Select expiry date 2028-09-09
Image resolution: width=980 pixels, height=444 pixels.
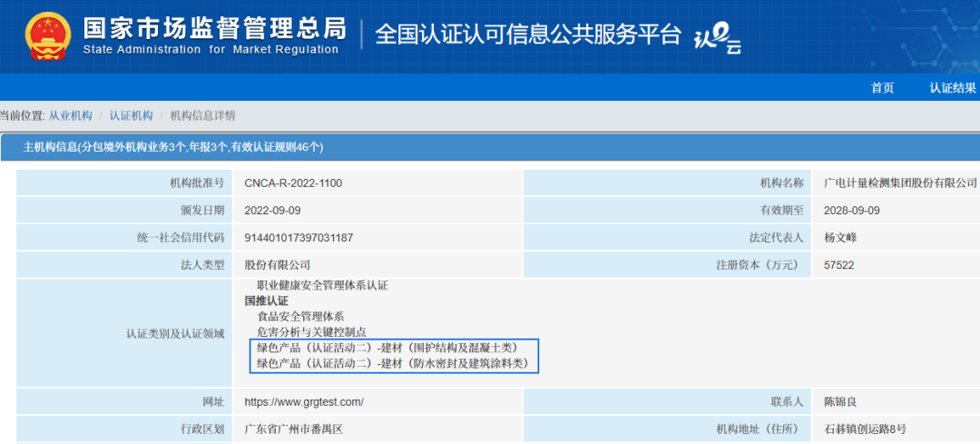coord(852,210)
